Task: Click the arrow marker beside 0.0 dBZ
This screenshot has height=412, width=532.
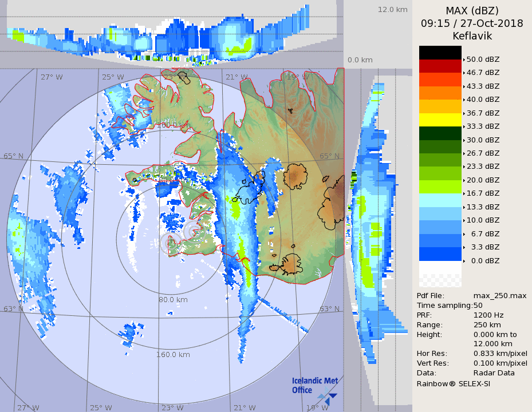Action: [464, 261]
